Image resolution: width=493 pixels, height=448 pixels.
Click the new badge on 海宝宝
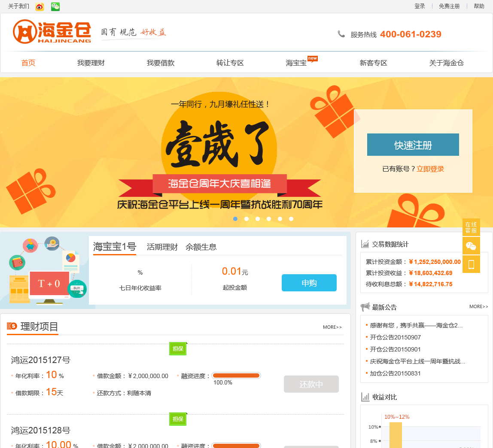tap(313, 59)
